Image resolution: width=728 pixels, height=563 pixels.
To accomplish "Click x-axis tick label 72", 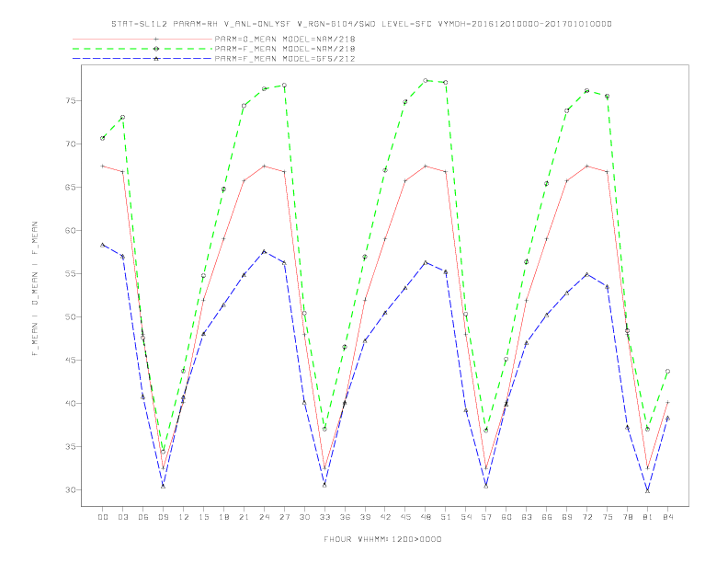I will pyautogui.click(x=586, y=517).
